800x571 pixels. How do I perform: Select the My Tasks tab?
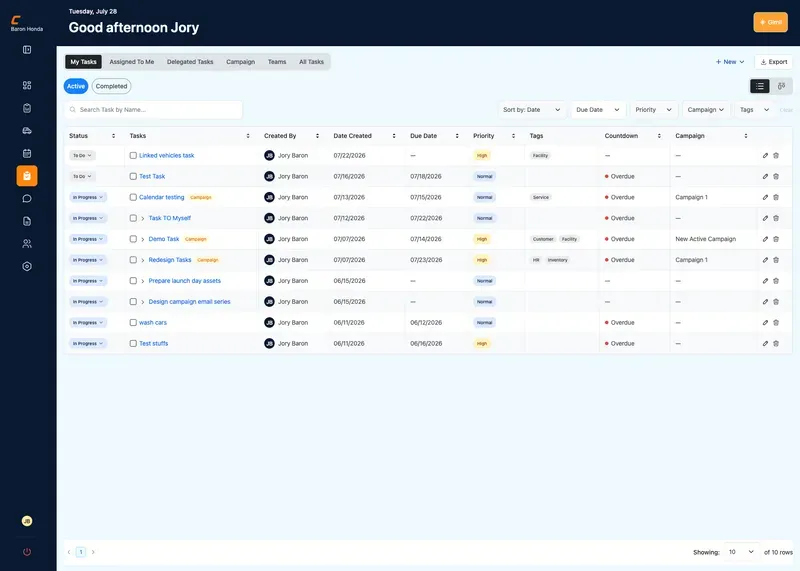83,62
